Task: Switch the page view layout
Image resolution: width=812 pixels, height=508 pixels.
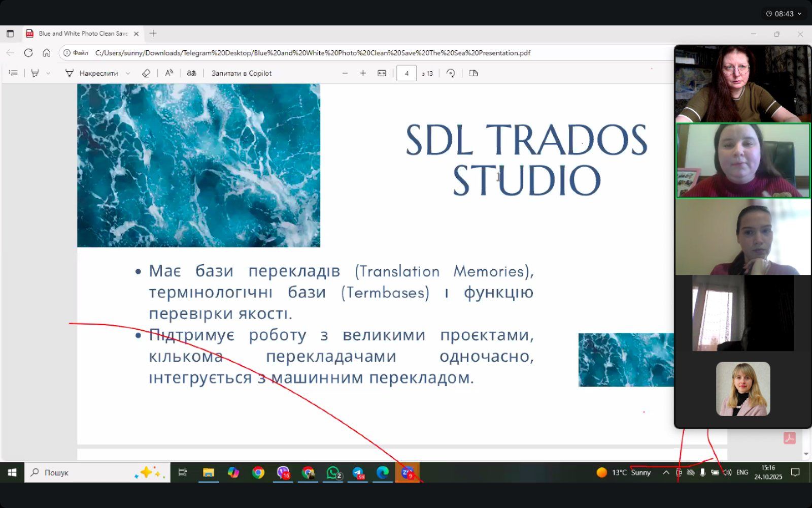Action: point(473,73)
